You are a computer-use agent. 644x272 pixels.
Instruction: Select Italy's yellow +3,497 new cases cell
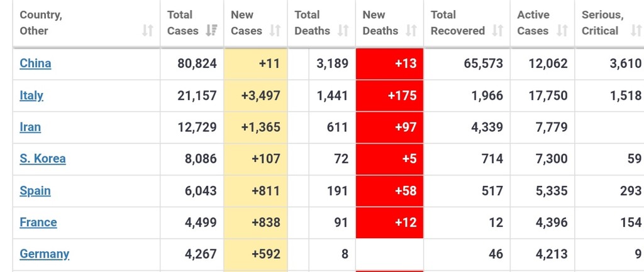click(x=255, y=95)
